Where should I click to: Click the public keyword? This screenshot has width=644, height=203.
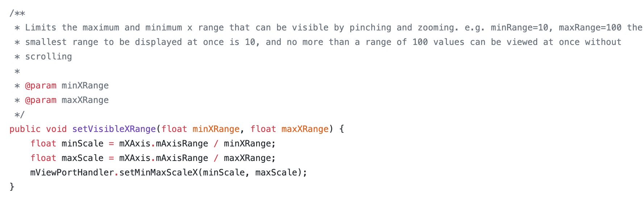[x=25, y=129]
